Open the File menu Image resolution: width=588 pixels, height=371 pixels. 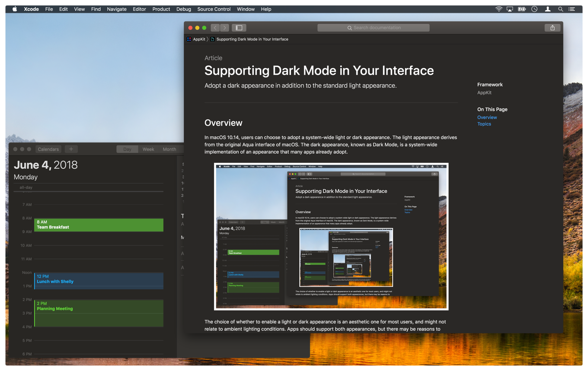click(x=49, y=9)
